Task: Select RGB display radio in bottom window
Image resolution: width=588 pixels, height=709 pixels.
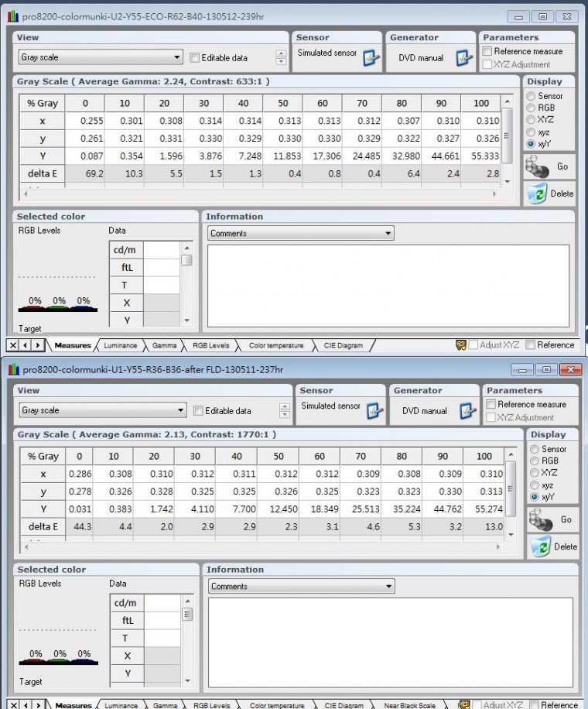Action: [535, 461]
